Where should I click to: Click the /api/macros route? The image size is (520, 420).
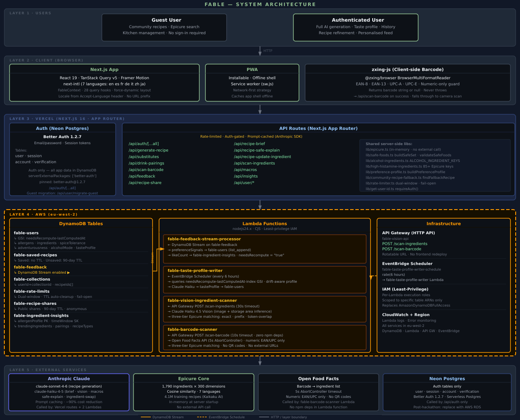pyautogui.click(x=245, y=170)
